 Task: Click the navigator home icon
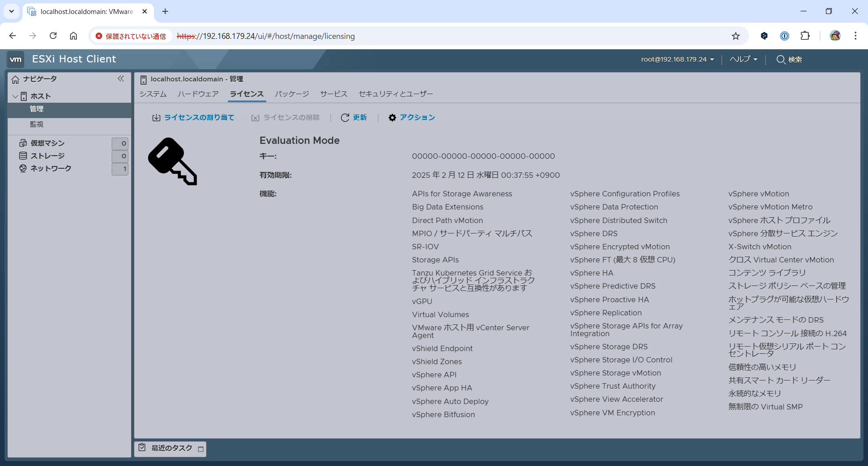[x=15, y=80]
